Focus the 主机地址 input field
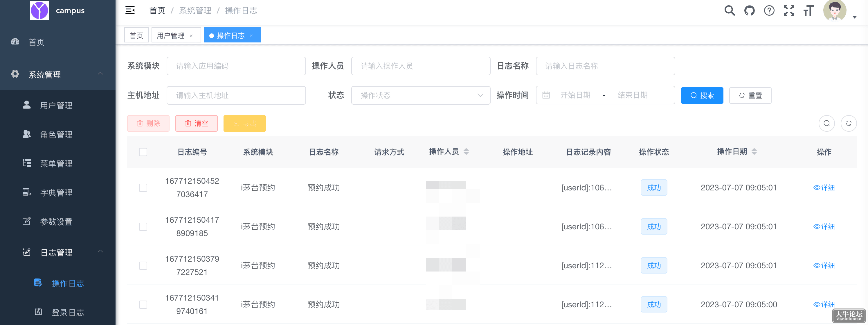The image size is (868, 325). pos(236,96)
